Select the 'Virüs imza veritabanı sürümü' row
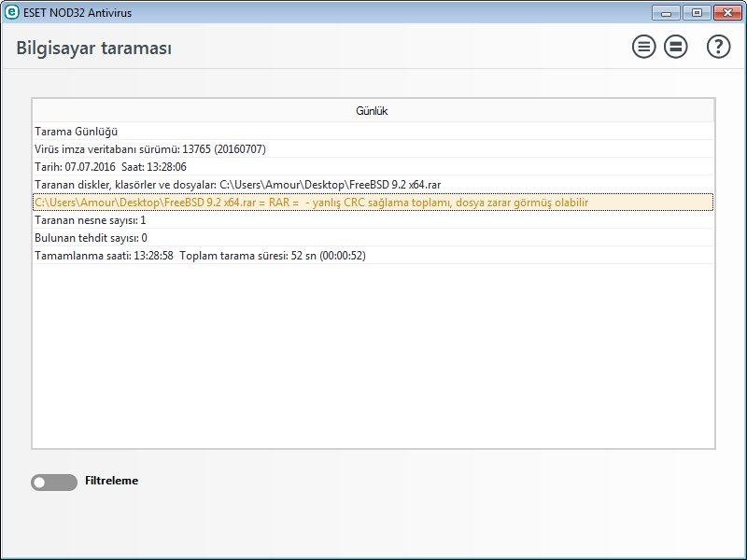The image size is (747, 560). click(x=373, y=149)
